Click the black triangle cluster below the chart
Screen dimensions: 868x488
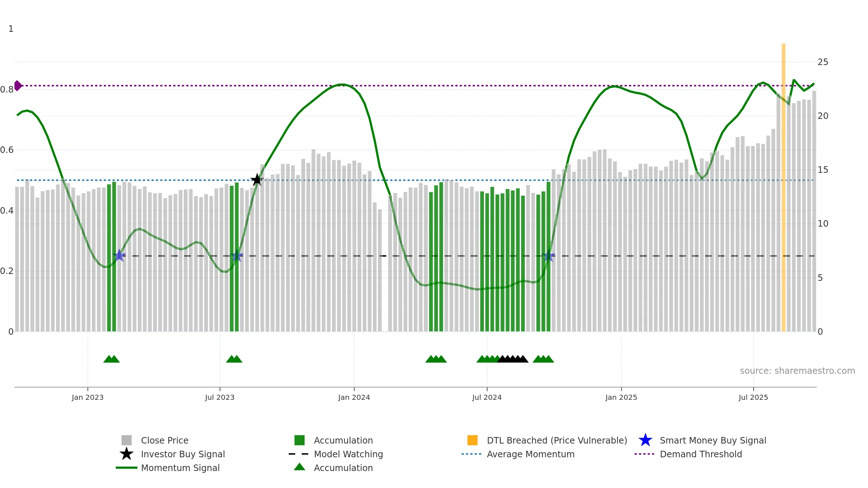point(513,359)
